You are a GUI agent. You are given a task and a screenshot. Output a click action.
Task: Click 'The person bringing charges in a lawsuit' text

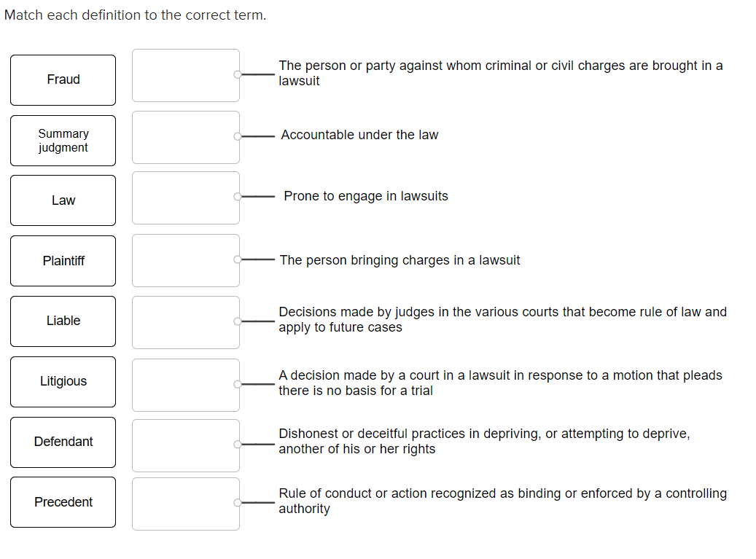pos(400,260)
